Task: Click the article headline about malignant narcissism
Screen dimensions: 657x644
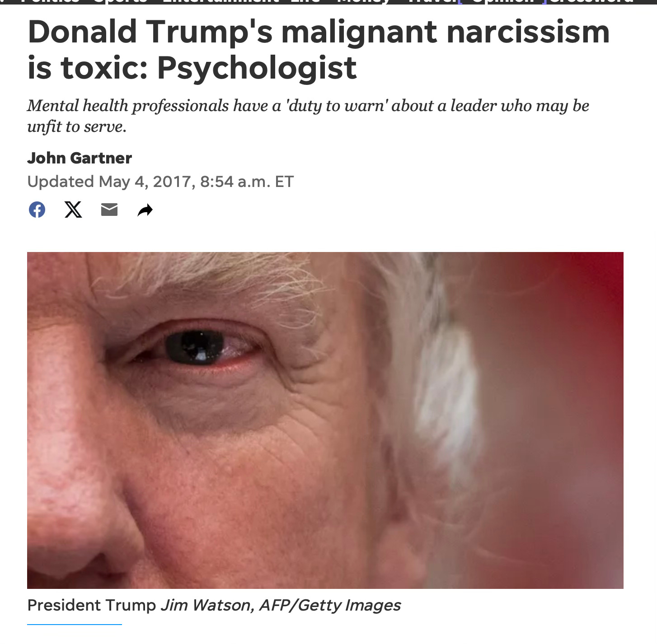Action: pyautogui.click(x=319, y=50)
